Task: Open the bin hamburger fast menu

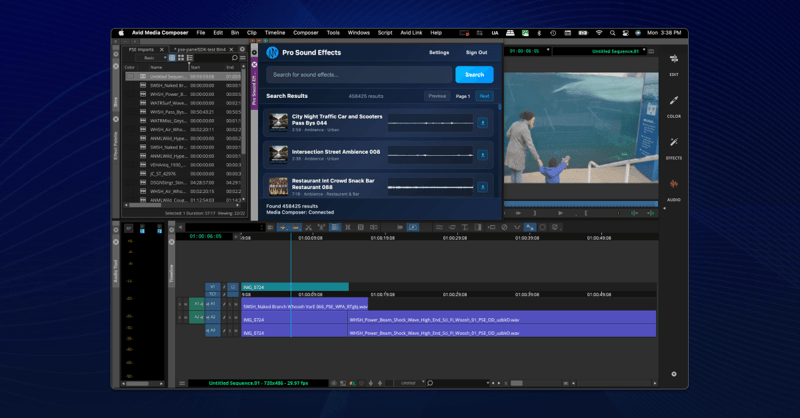Action: (x=242, y=58)
